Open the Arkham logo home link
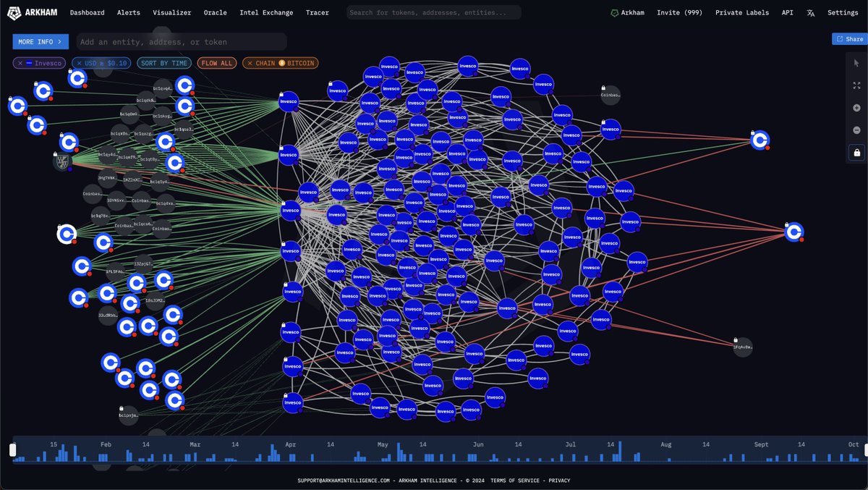The image size is (868, 490). click(33, 12)
